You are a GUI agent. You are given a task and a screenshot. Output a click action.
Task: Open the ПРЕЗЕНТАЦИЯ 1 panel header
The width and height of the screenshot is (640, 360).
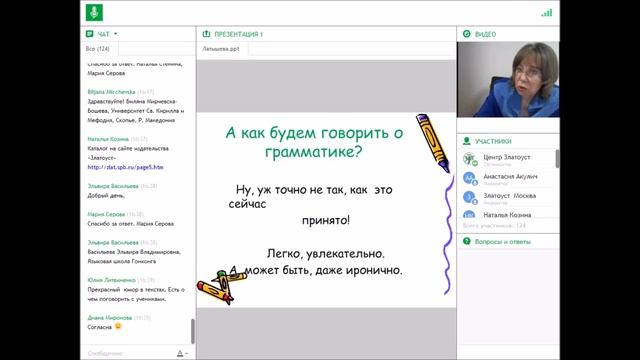pyautogui.click(x=238, y=34)
